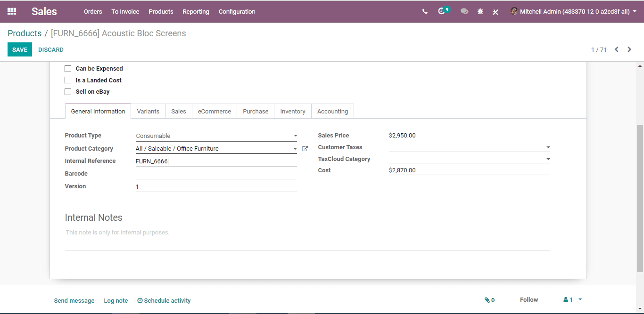Click the 1 / 71 pager counter
The width and height of the screenshot is (644, 314).
[x=599, y=49]
